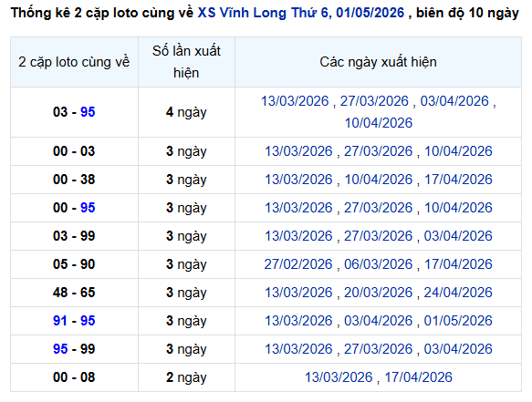Open 13/03/2026 date in 48 - 65 row
This screenshot has width=532, height=402.
pyautogui.click(x=298, y=293)
